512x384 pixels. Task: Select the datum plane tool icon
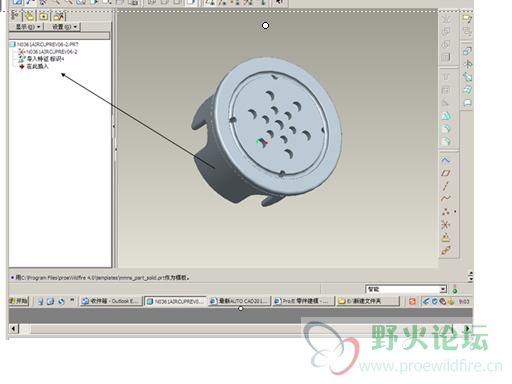[446, 173]
